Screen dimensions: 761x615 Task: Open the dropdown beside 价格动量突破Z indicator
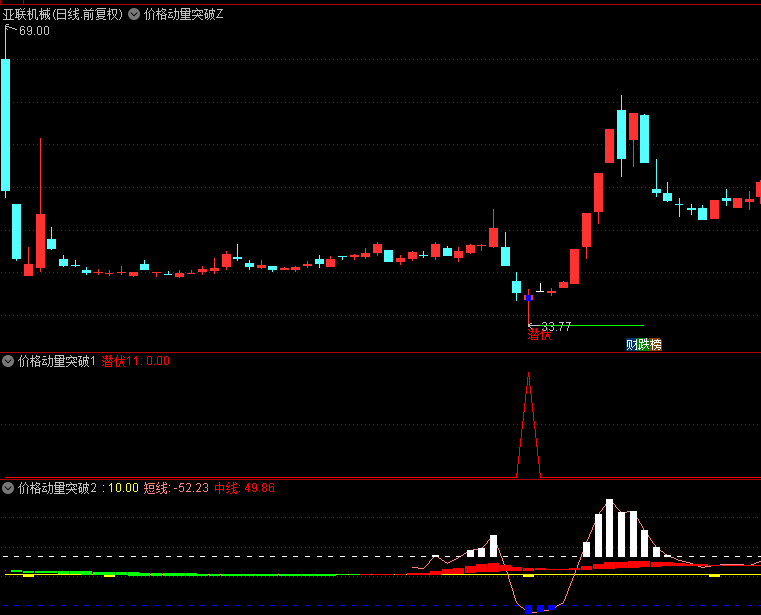[x=134, y=15]
